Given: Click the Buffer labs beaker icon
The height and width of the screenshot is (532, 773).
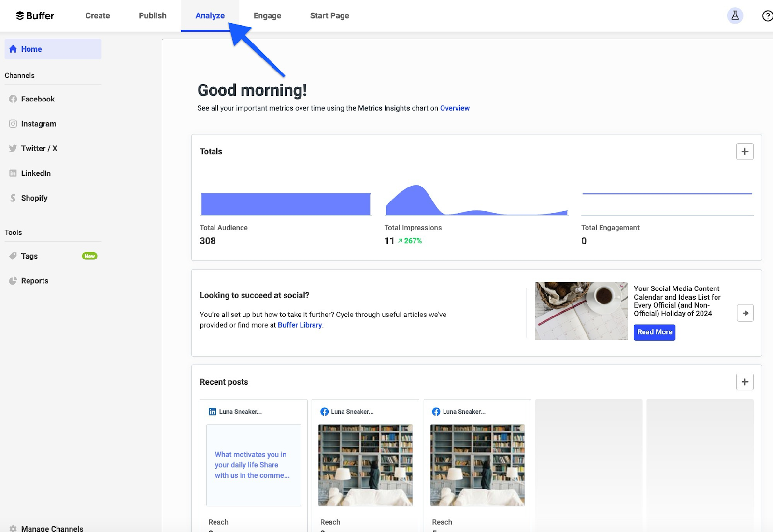Looking at the screenshot, I should point(735,15).
